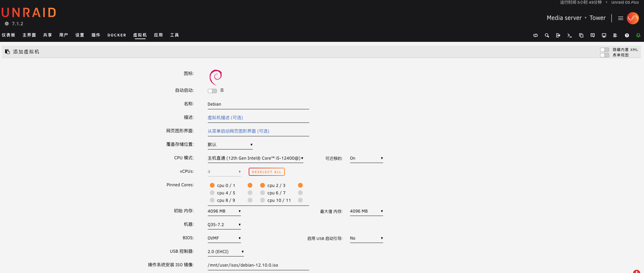Screen dimensions: 644x273
Task: Go to the 共享 menu
Action: tap(48, 35)
